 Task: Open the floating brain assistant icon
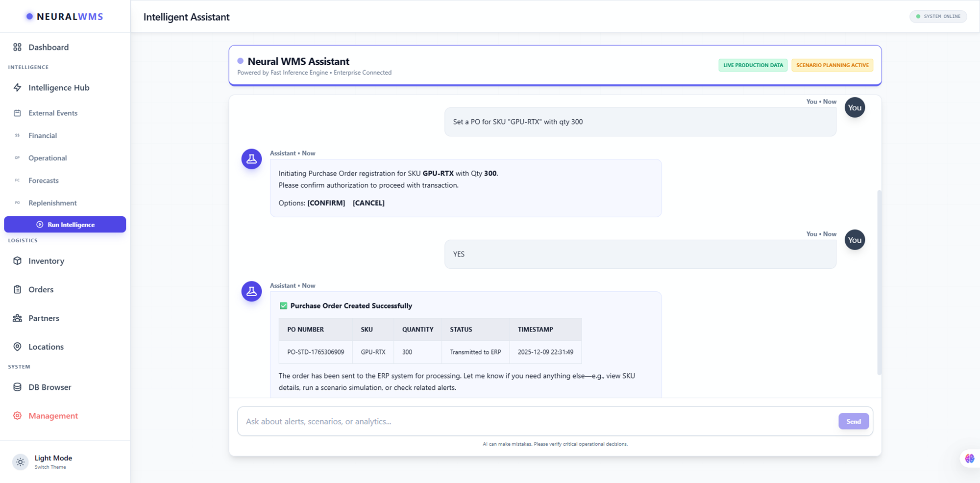(969, 458)
